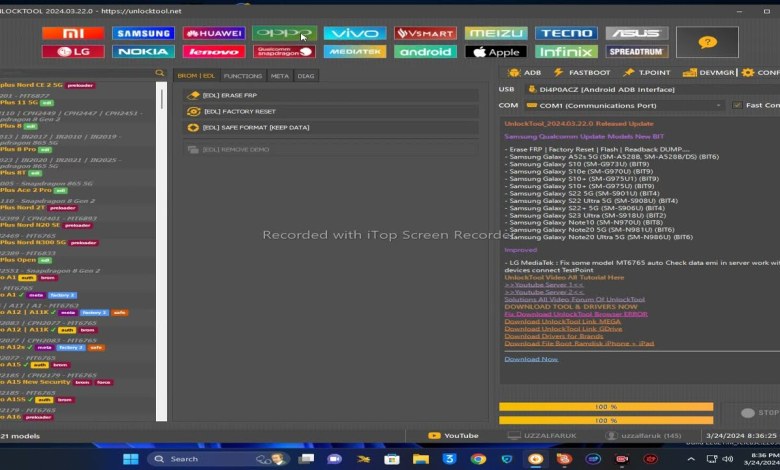Click the USB Android ADB Interface field
The height and width of the screenshot is (470, 780).
click(652, 90)
